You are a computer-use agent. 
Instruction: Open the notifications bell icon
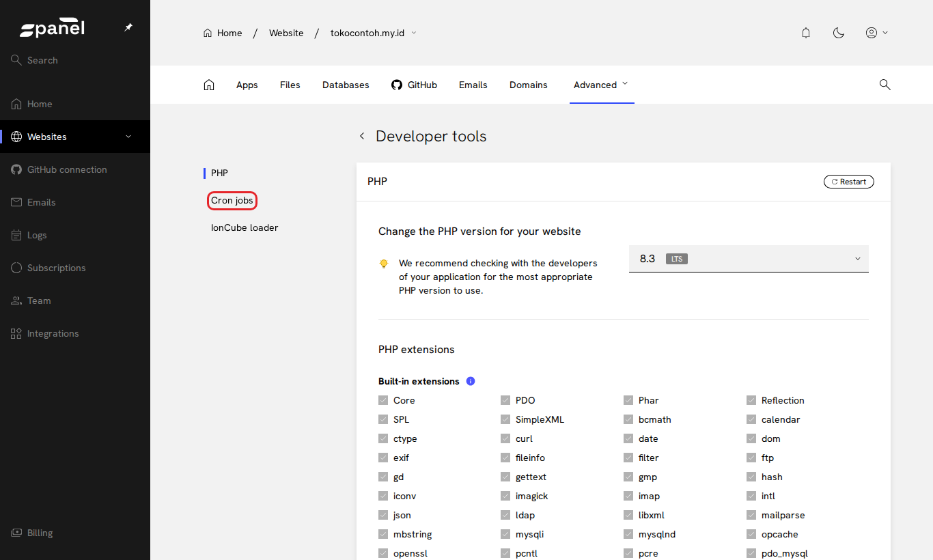pyautogui.click(x=806, y=33)
